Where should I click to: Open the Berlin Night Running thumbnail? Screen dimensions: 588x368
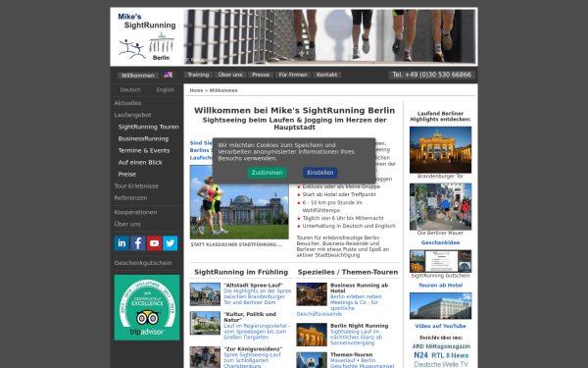[312, 335]
